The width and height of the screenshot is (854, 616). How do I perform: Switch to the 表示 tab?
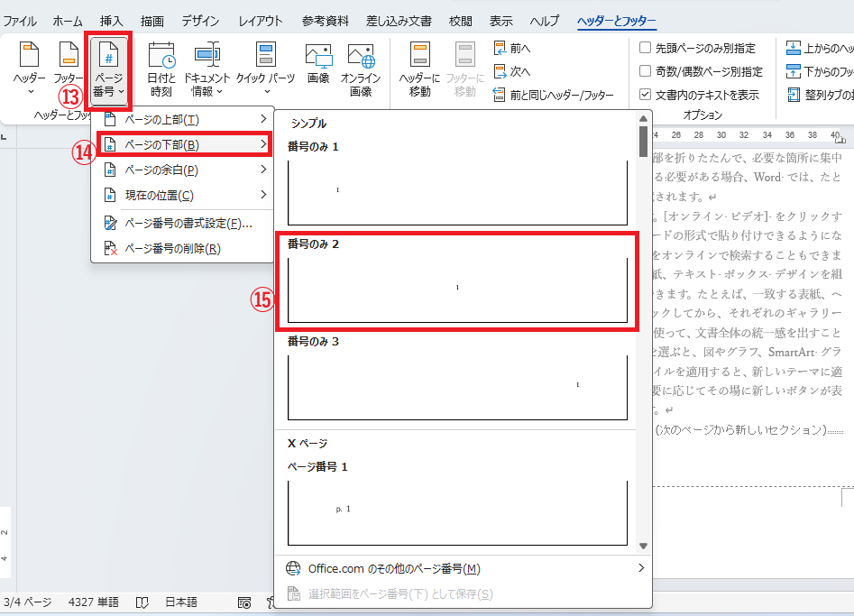[500, 22]
